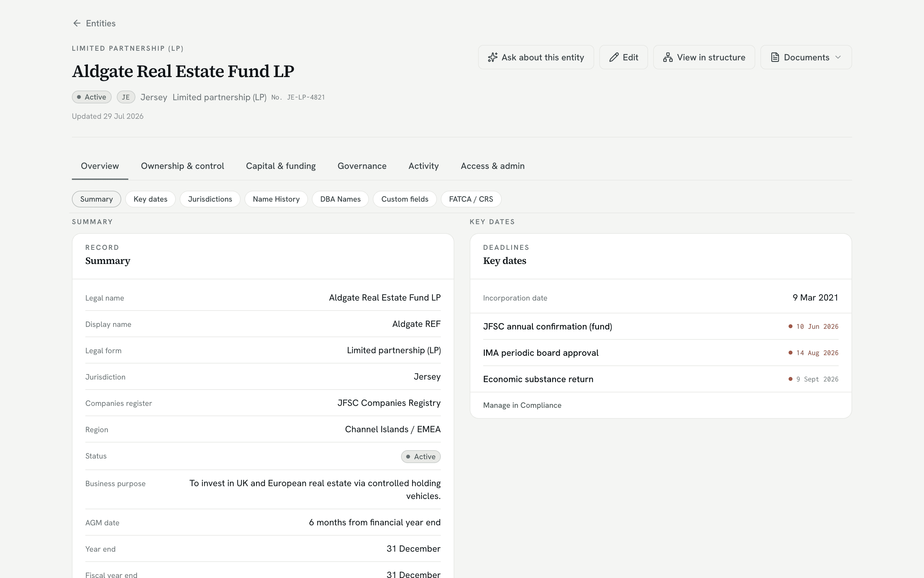Click the Updated 29 Jul 2026 text

click(x=108, y=116)
